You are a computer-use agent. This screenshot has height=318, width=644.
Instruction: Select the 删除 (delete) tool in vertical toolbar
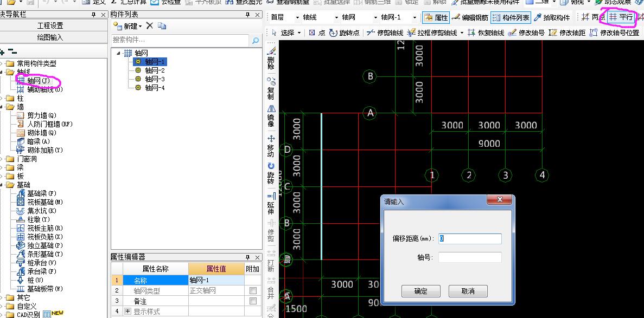[271, 58]
